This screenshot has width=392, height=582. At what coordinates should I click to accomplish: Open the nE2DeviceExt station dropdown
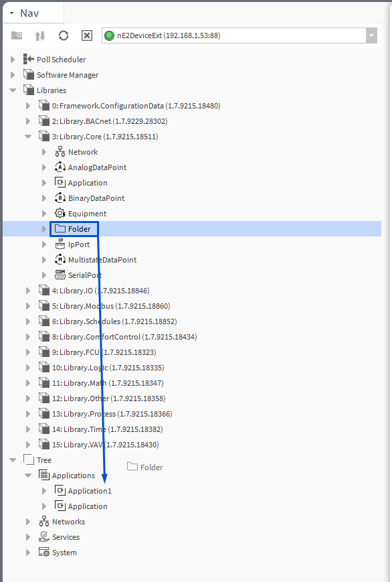[x=371, y=35]
